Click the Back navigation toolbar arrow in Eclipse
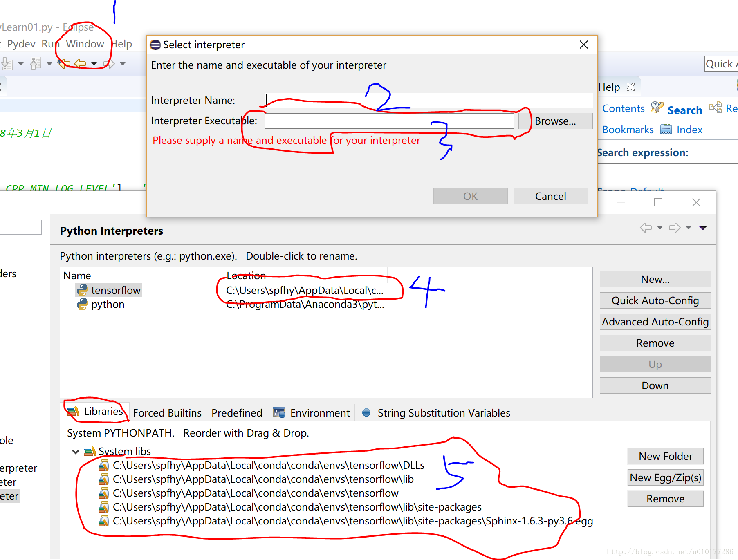Viewport: 738px width, 560px height. coord(80,63)
